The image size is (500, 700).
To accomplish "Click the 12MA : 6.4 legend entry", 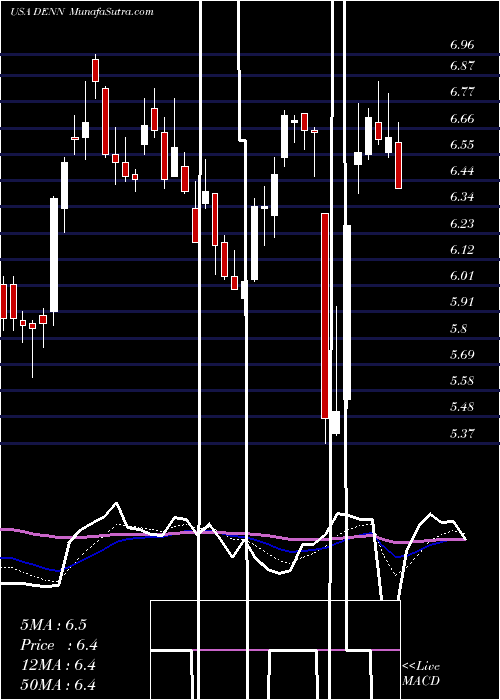I will (x=58, y=665).
